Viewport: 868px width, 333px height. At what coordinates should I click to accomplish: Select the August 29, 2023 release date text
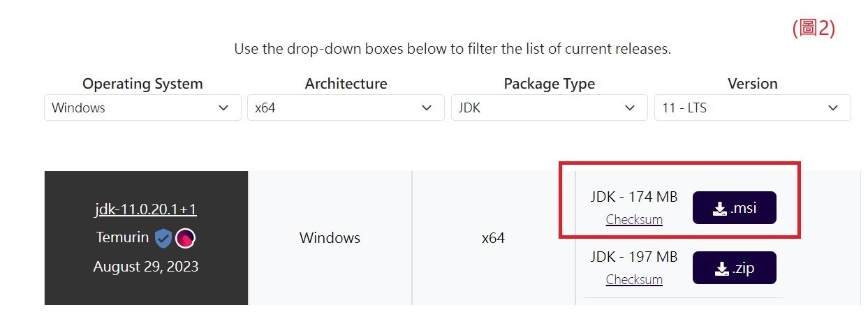[x=146, y=267]
